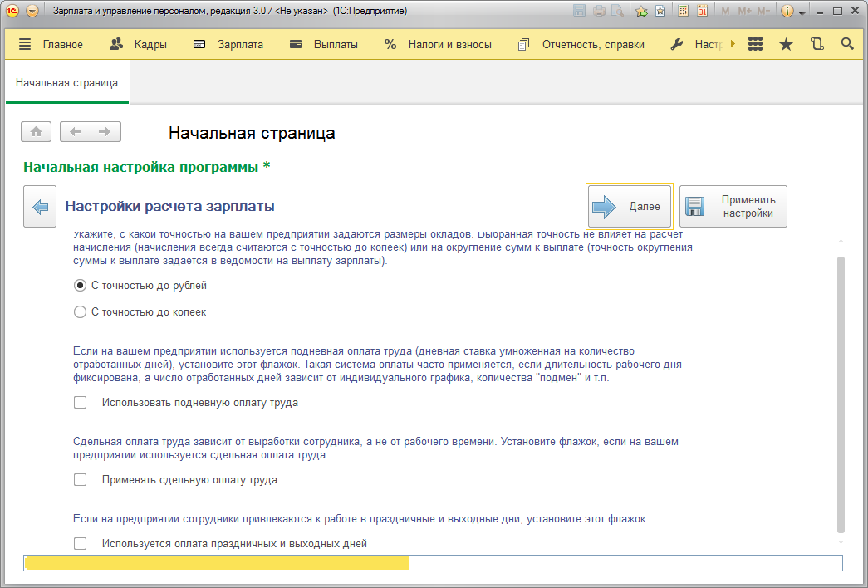
Task: Switch to "Начальная страница" tab
Action: click(x=66, y=83)
